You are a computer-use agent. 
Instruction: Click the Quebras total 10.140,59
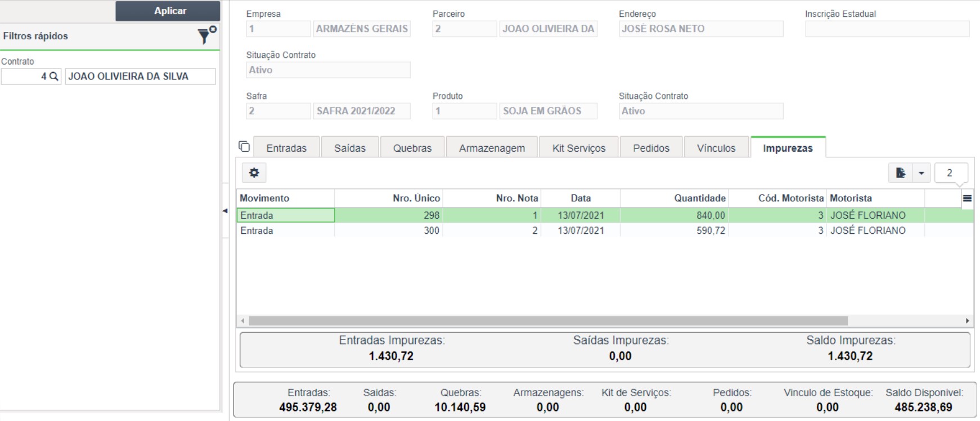(460, 407)
